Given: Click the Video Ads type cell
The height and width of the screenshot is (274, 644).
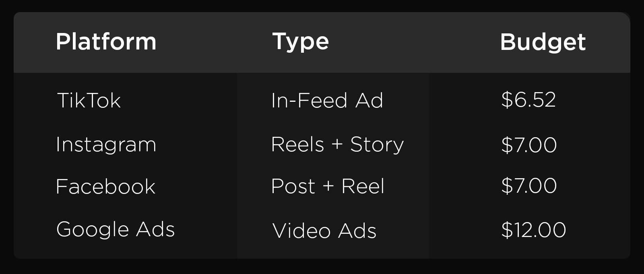Looking at the screenshot, I should 324,231.
